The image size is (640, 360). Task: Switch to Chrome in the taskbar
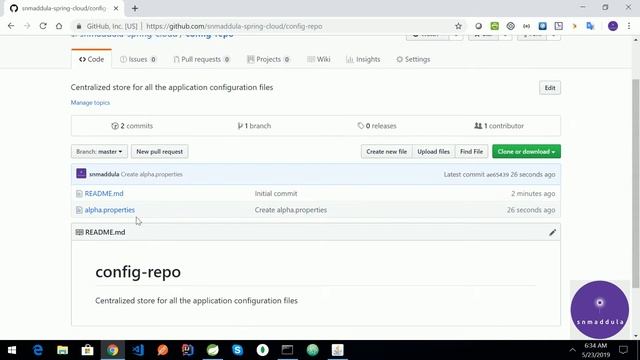(x=113, y=350)
